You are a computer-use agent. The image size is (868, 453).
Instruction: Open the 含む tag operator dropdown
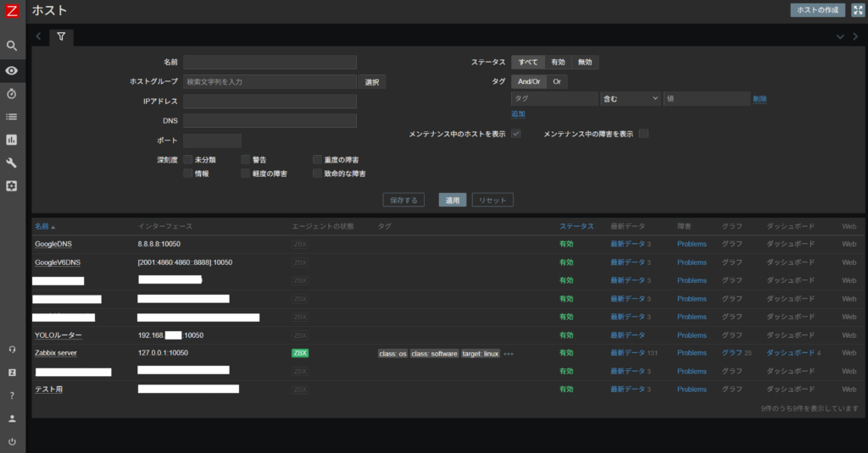(x=630, y=99)
